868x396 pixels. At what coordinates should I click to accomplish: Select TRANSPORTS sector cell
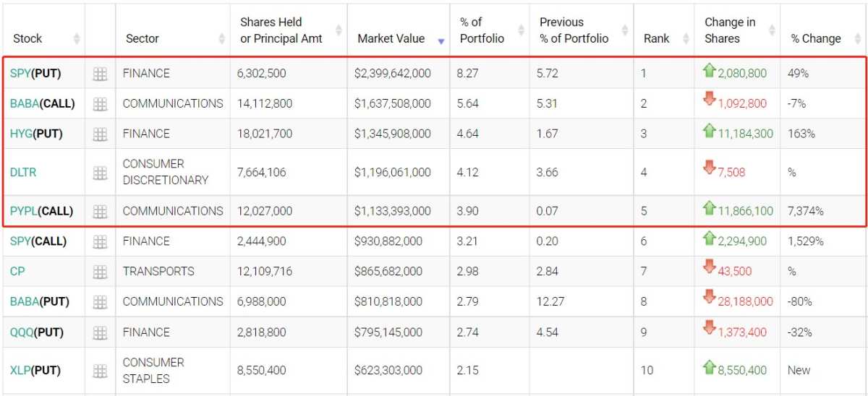pyautogui.click(x=158, y=272)
